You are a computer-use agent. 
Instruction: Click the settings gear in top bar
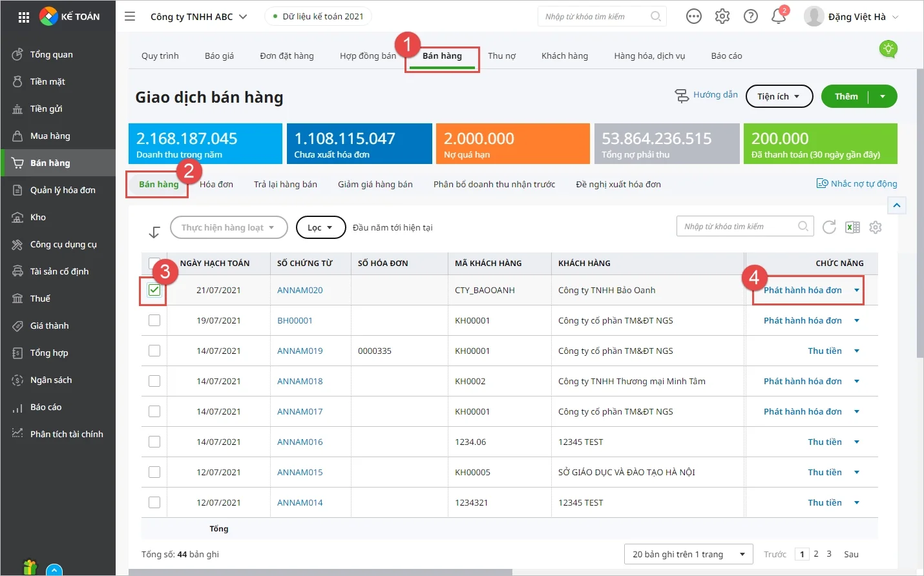(x=722, y=16)
